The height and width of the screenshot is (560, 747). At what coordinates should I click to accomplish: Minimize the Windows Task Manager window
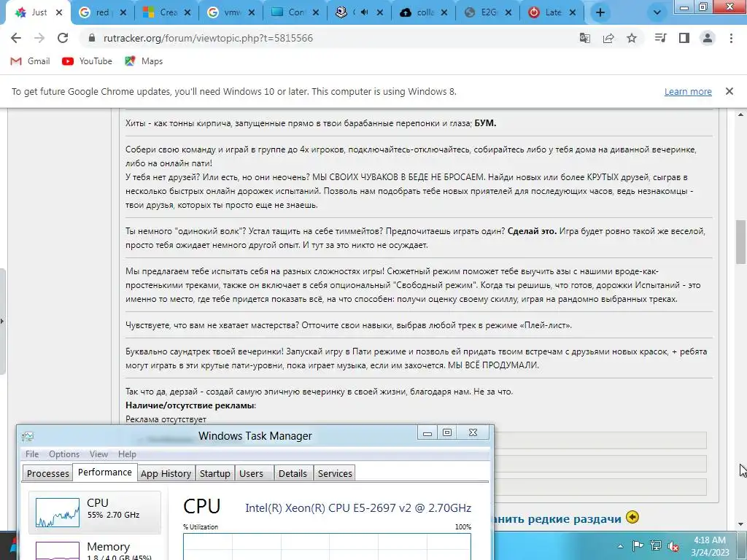(x=427, y=432)
